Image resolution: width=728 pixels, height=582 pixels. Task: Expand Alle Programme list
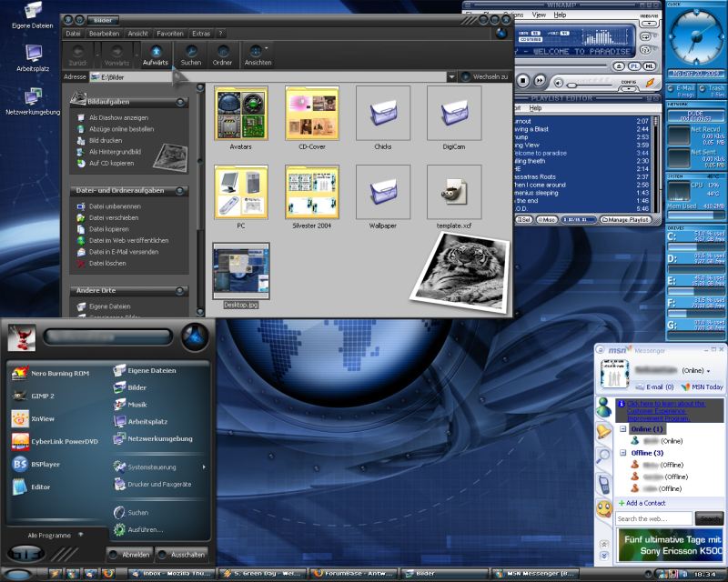tap(55, 535)
